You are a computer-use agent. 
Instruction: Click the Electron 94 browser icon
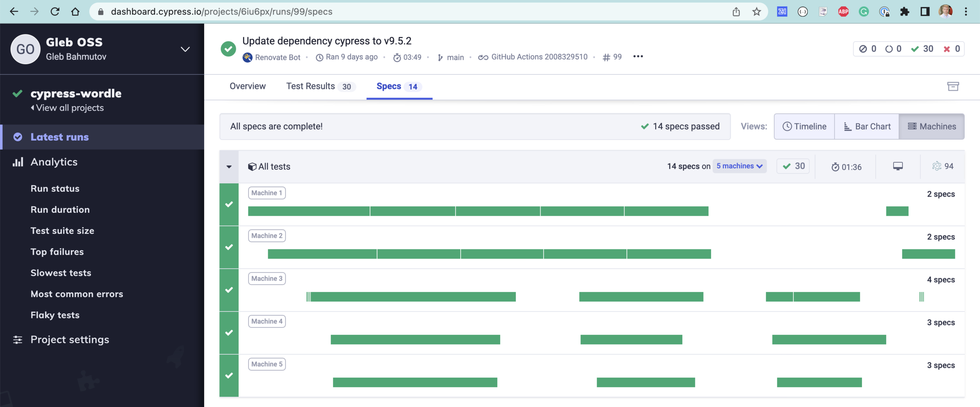click(x=943, y=166)
